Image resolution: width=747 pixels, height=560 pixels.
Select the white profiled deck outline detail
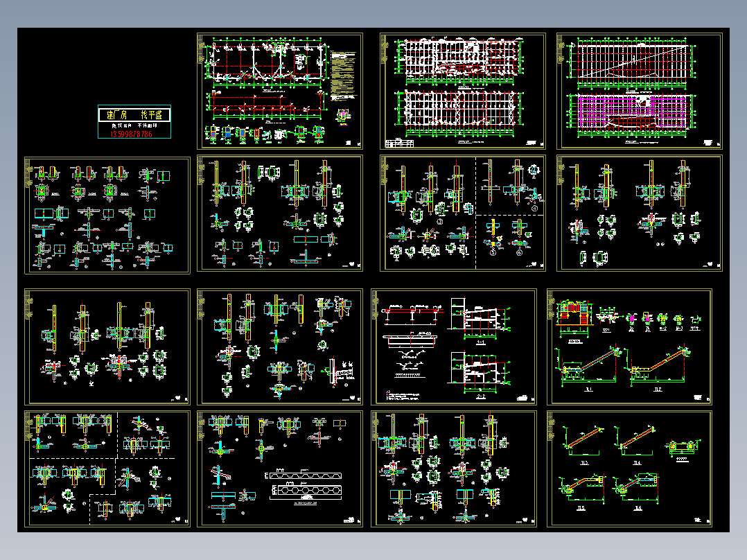305,475
